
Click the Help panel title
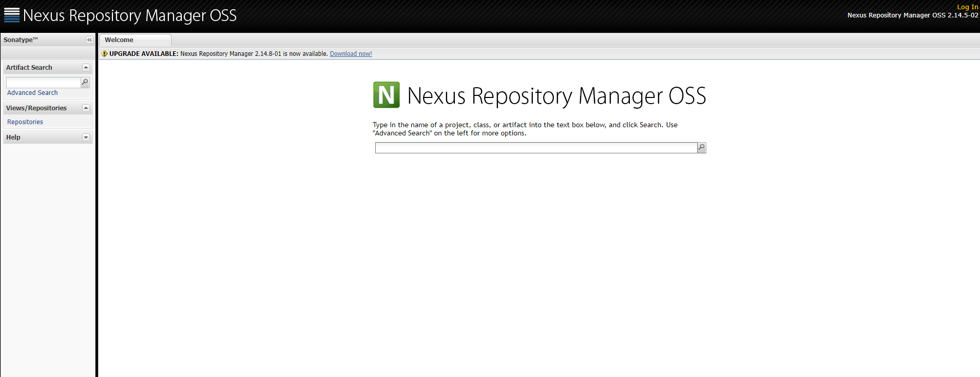coord(13,137)
